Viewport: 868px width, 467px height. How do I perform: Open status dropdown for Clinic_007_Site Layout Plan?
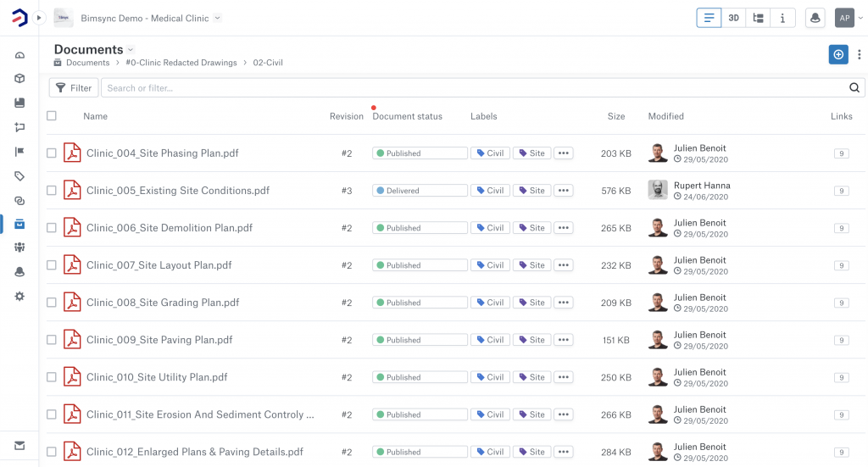pyautogui.click(x=420, y=265)
